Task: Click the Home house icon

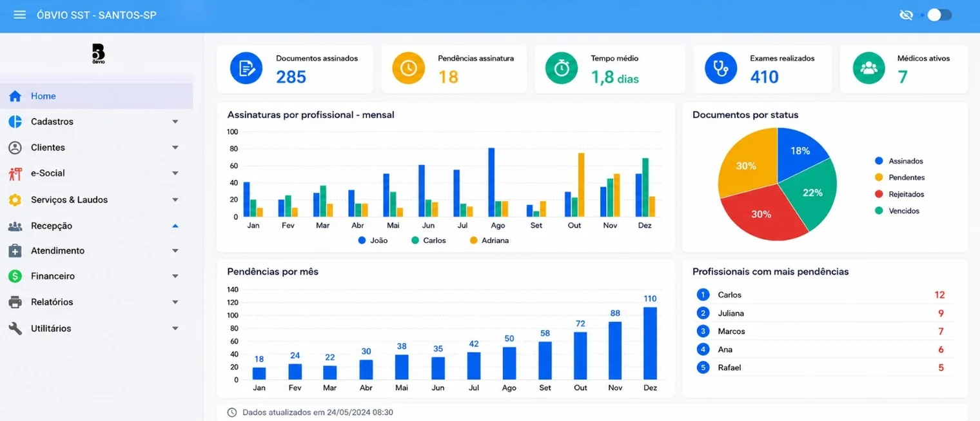Action: (x=15, y=96)
